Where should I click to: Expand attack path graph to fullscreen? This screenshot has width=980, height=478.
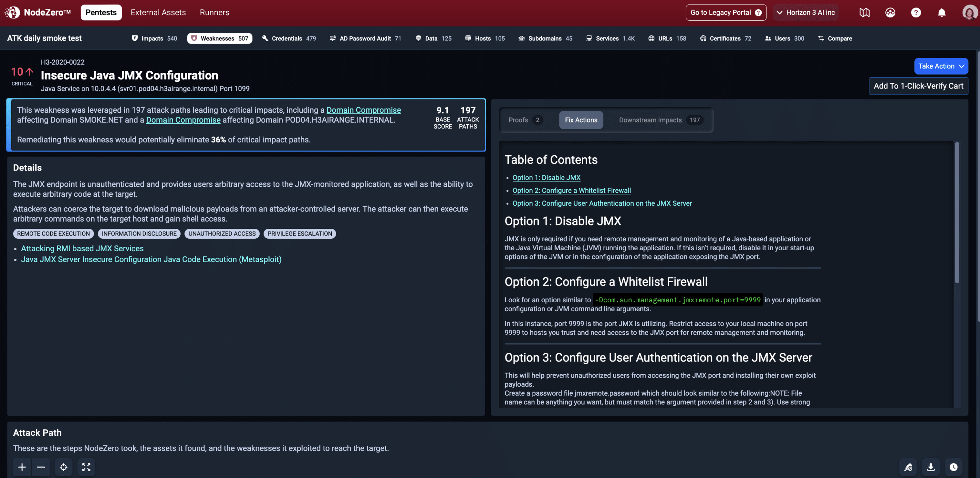86,467
